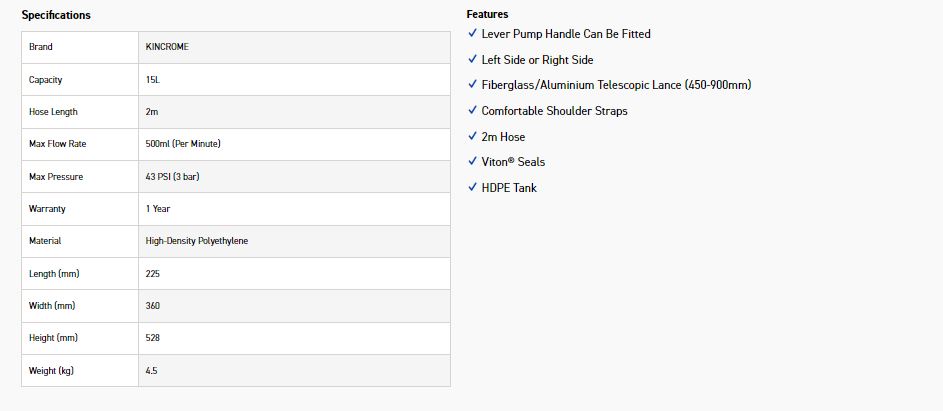Click the KINCROME brand value
The width and height of the screenshot is (943, 411).
pyautogui.click(x=166, y=47)
